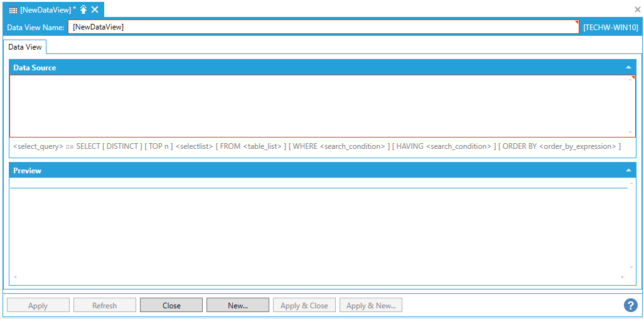
Task: Collapse the Preview section
Action: (628, 170)
